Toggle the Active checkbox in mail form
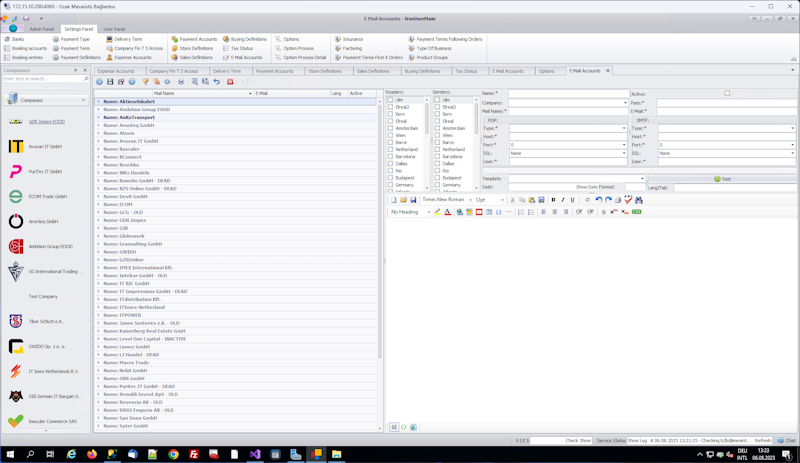Image resolution: width=800 pixels, height=463 pixels. [x=727, y=93]
